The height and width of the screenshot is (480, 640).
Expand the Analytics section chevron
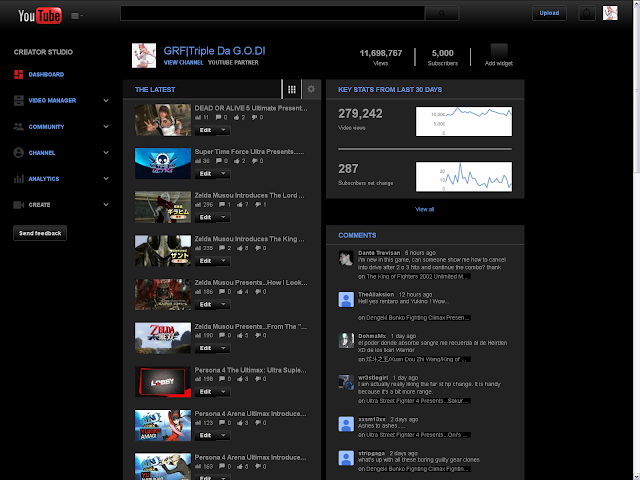tap(106, 179)
